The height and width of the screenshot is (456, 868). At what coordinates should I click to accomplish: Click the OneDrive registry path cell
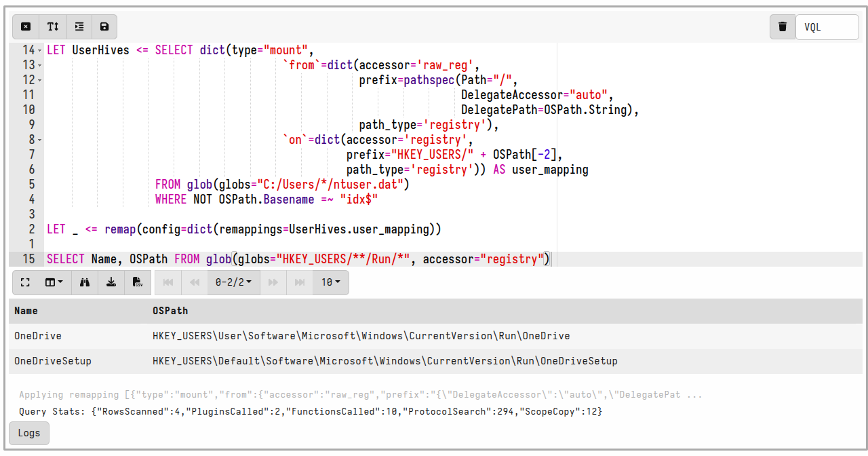[x=361, y=336]
